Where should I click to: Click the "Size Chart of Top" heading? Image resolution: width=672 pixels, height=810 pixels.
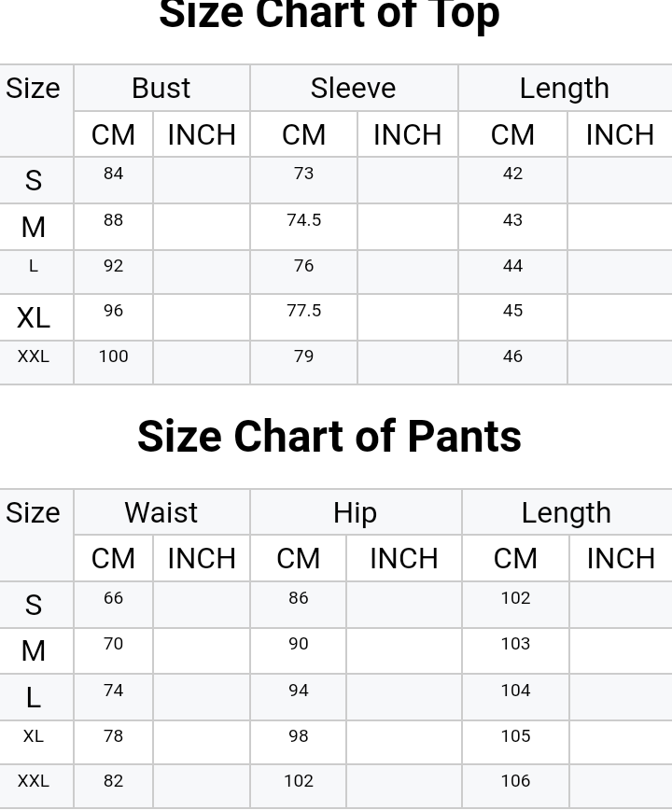tap(329, 15)
